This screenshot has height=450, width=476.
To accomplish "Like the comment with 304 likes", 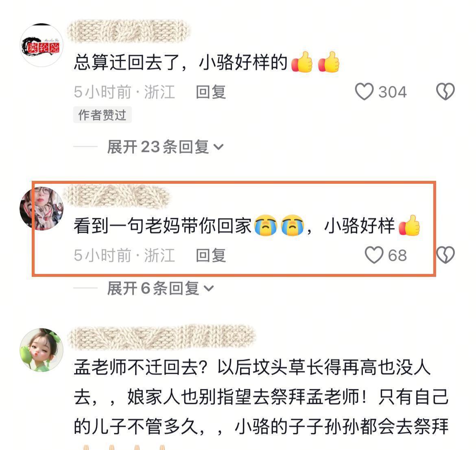I will [364, 91].
